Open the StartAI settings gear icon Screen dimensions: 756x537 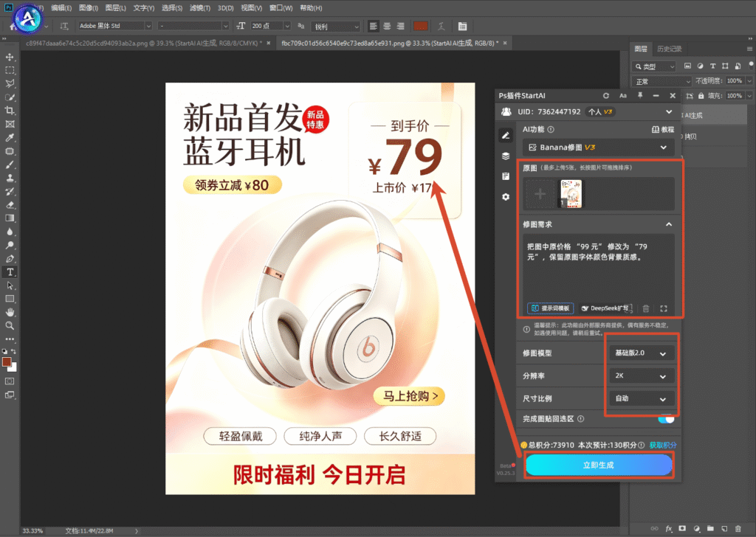pyautogui.click(x=505, y=197)
